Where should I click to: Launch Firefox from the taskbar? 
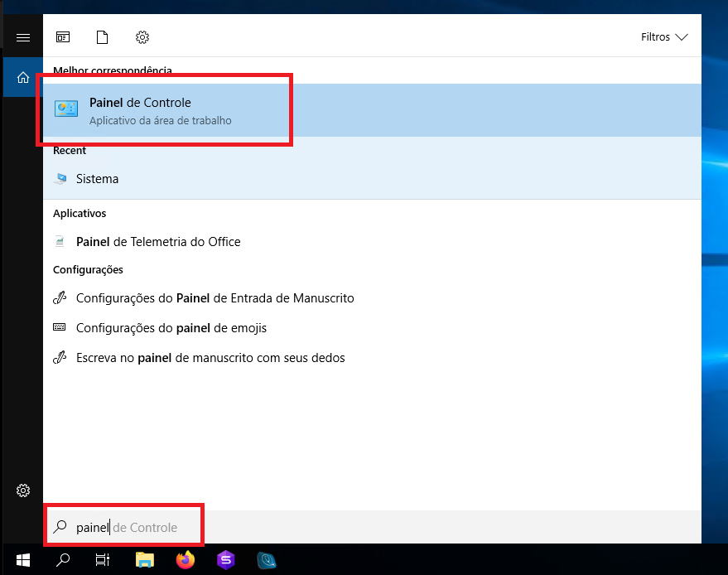pyautogui.click(x=186, y=560)
